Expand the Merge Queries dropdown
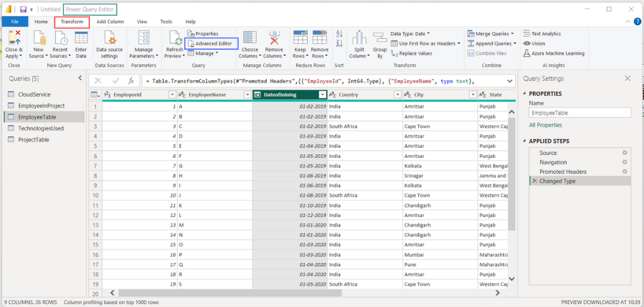This screenshot has height=307, width=644. coord(512,34)
